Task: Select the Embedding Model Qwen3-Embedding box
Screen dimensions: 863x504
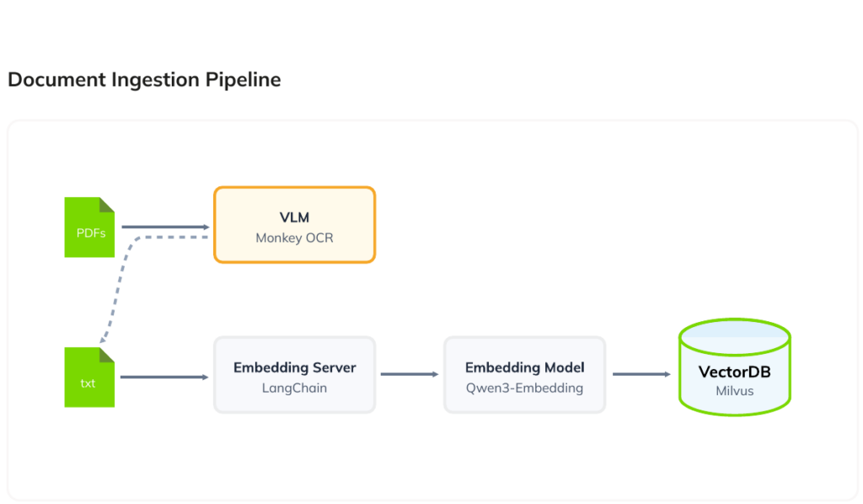Action: 524,375
